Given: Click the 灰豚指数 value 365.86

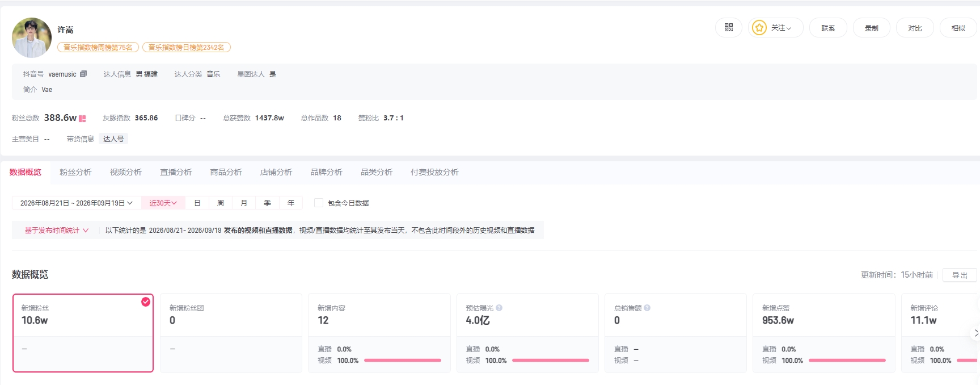Looking at the screenshot, I should pos(146,118).
